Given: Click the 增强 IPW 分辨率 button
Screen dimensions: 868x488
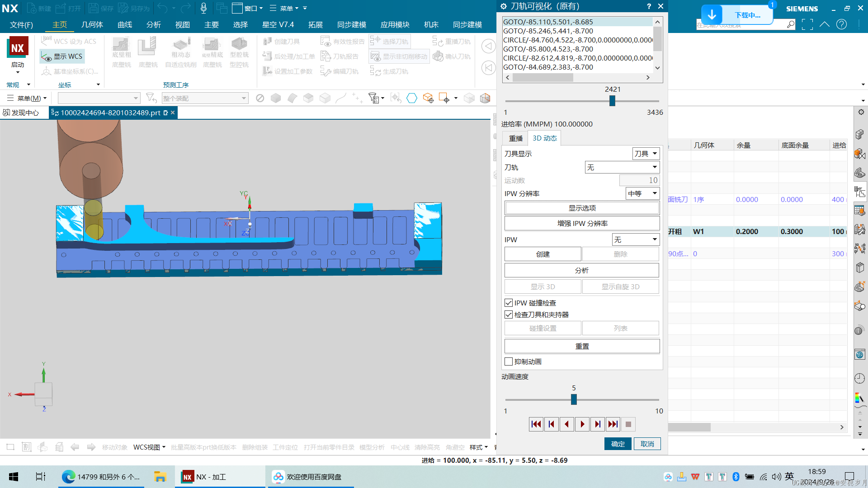Looking at the screenshot, I should point(582,223).
